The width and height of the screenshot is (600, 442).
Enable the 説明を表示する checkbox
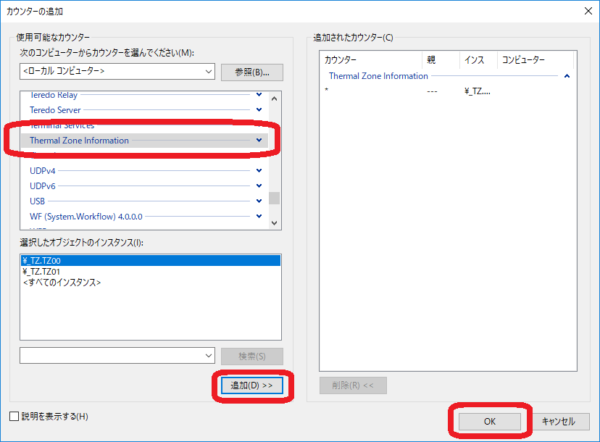coord(14,416)
